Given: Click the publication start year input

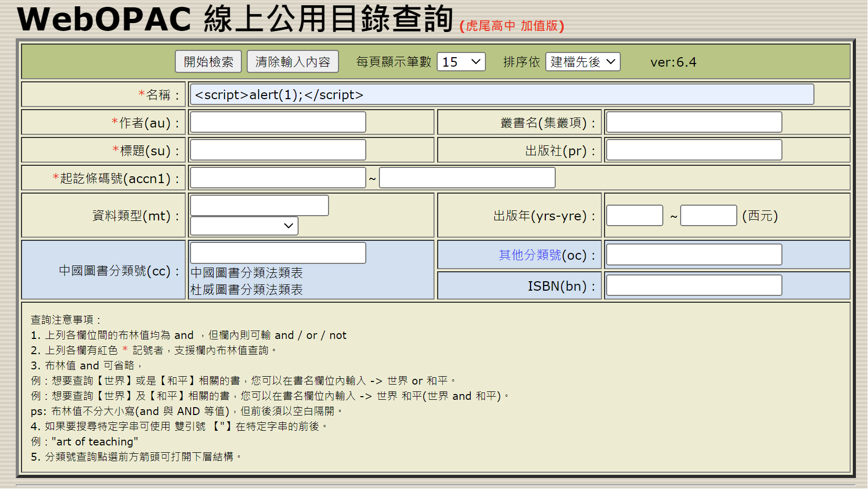Looking at the screenshot, I should pyautogui.click(x=635, y=216).
